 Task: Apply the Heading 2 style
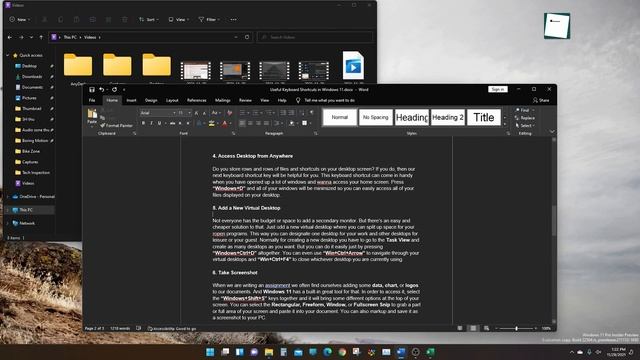pyautogui.click(x=448, y=118)
